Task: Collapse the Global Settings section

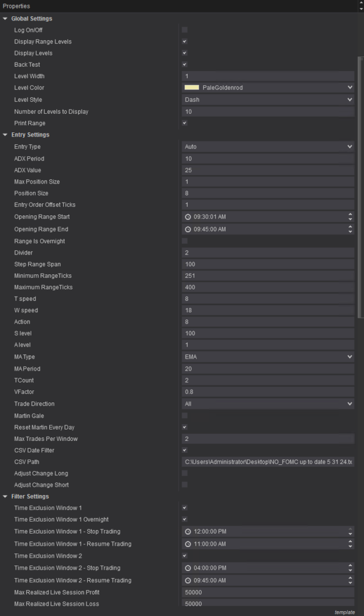Action: [5, 19]
